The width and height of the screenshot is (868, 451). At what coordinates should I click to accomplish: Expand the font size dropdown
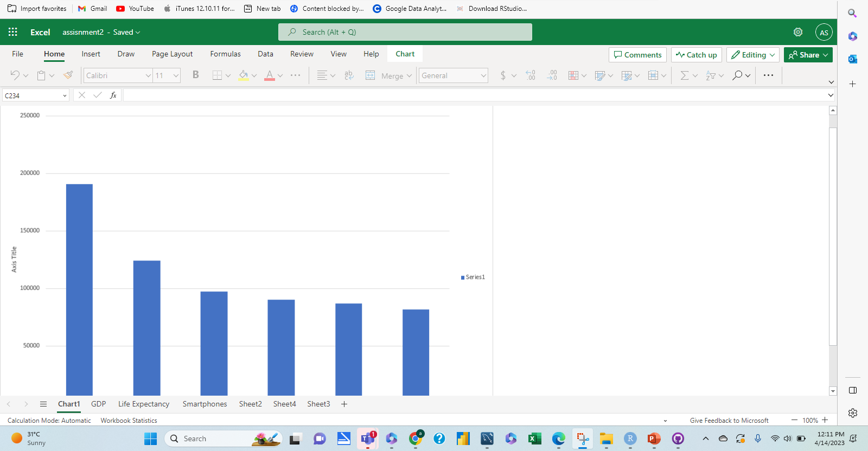(x=176, y=75)
